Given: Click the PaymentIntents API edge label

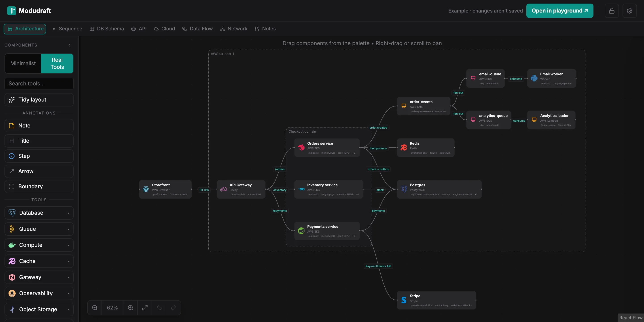Looking at the screenshot, I should 378,266.
